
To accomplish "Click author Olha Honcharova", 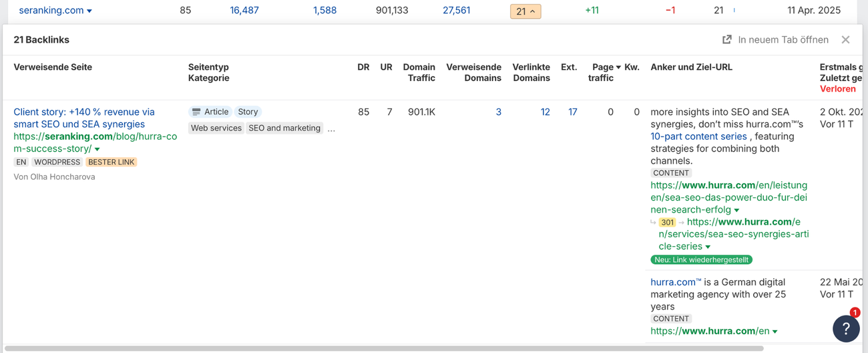I will point(61,177).
